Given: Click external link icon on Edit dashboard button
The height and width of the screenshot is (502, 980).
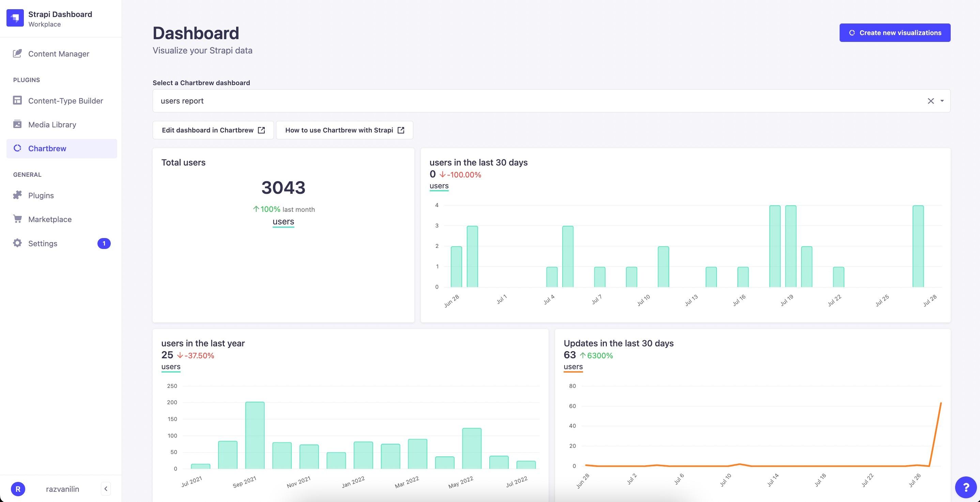Looking at the screenshot, I should 261,130.
